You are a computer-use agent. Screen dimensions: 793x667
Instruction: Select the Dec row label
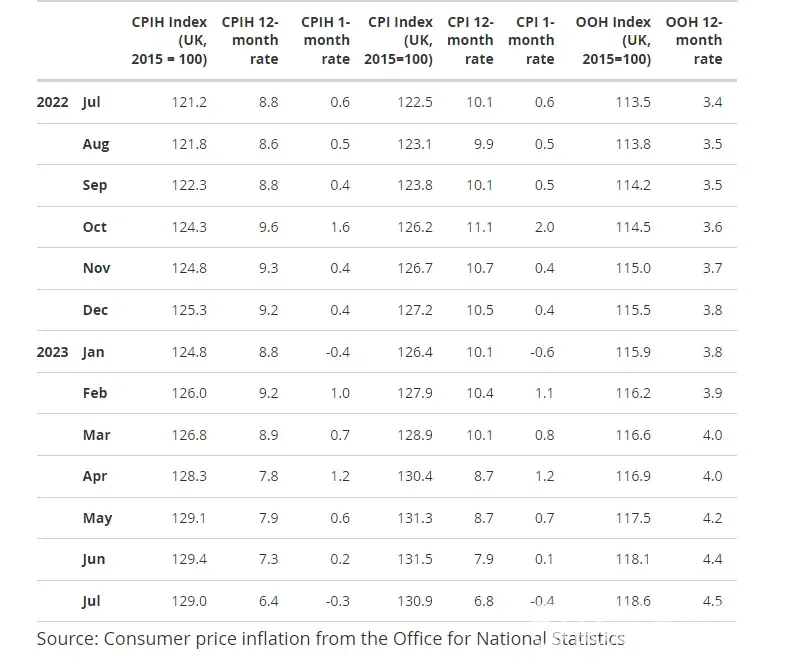click(x=95, y=310)
